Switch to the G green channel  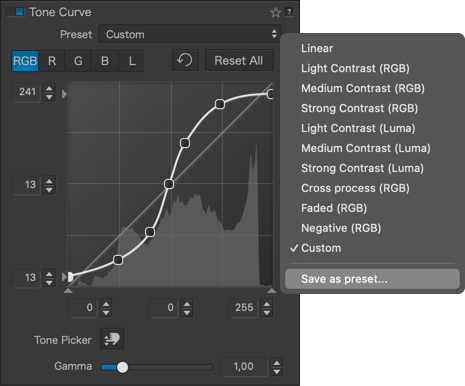point(78,61)
